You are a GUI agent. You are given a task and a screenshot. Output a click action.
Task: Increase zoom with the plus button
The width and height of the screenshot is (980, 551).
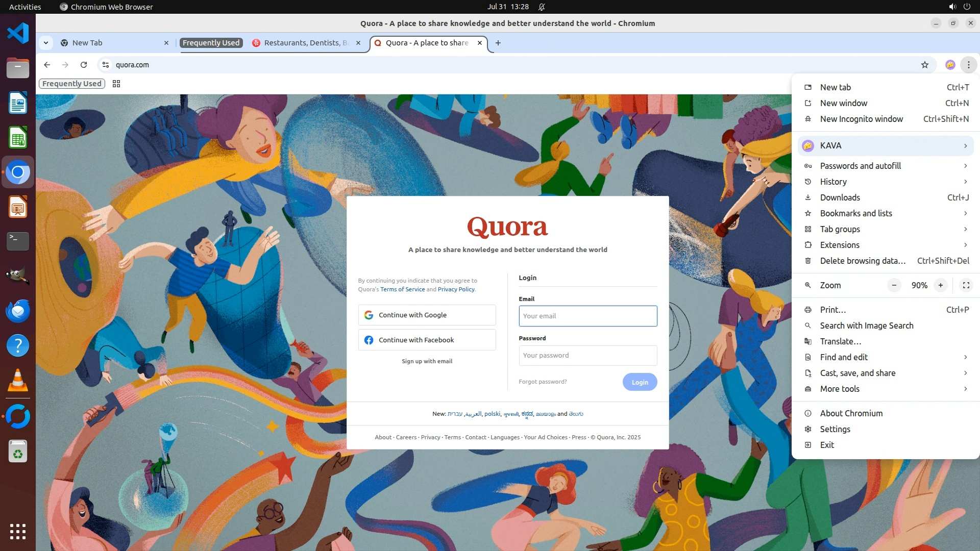coord(940,285)
